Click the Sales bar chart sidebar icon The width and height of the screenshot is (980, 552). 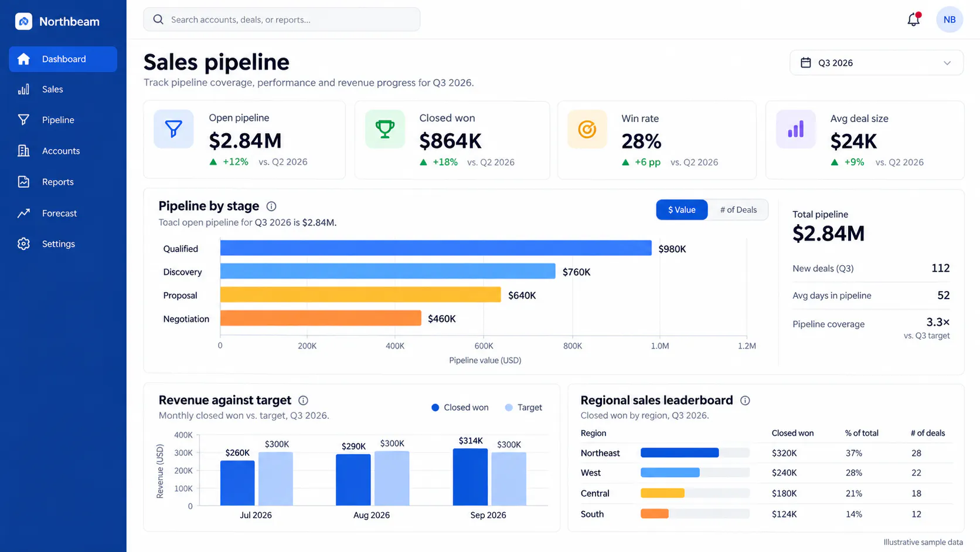(x=23, y=89)
